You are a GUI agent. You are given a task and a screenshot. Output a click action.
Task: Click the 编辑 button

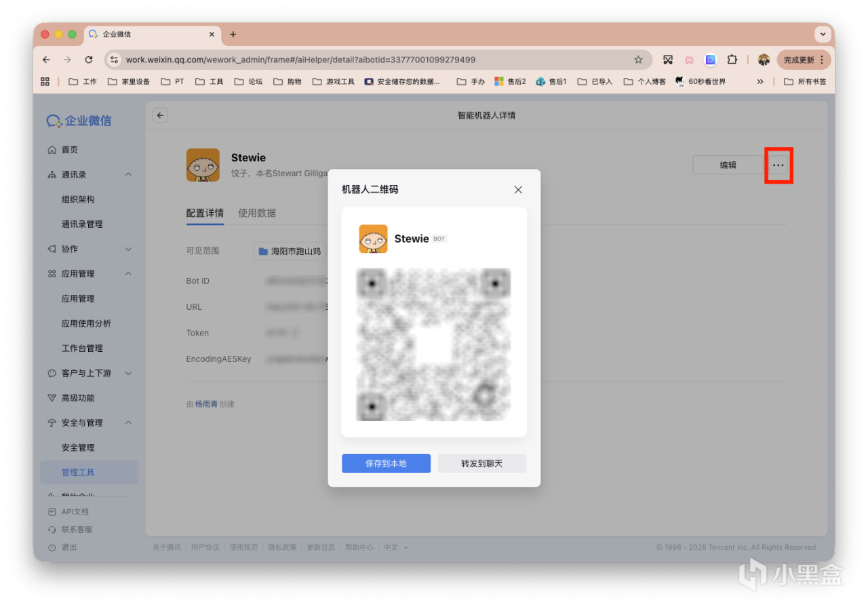pos(728,165)
